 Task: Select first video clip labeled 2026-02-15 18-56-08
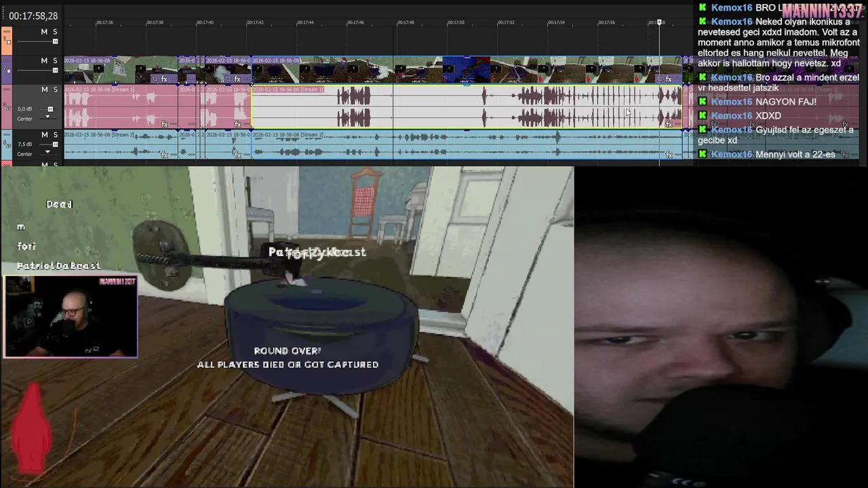click(121, 69)
